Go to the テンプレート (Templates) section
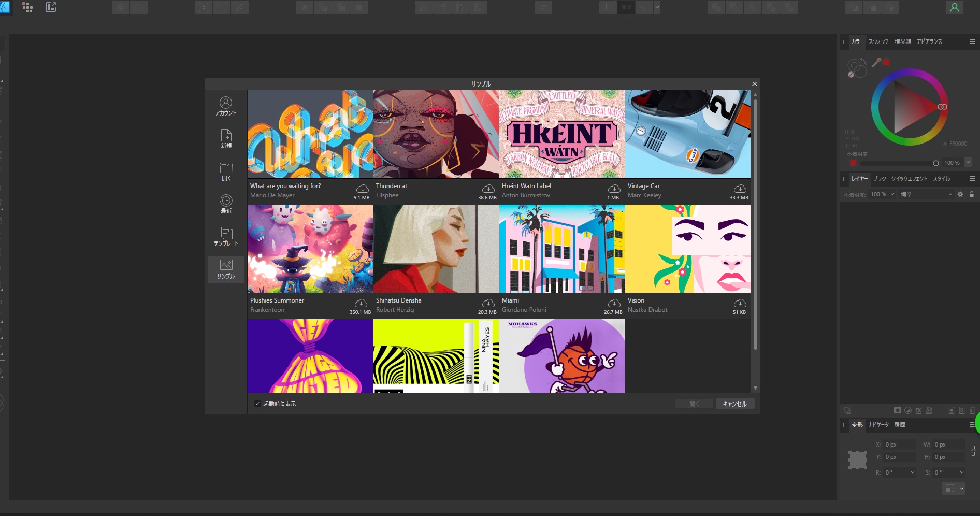The image size is (980, 516). point(226,236)
